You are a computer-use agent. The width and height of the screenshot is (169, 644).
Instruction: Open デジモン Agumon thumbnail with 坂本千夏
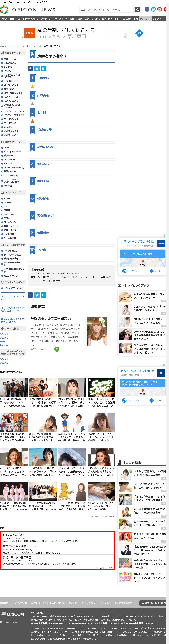point(72,491)
